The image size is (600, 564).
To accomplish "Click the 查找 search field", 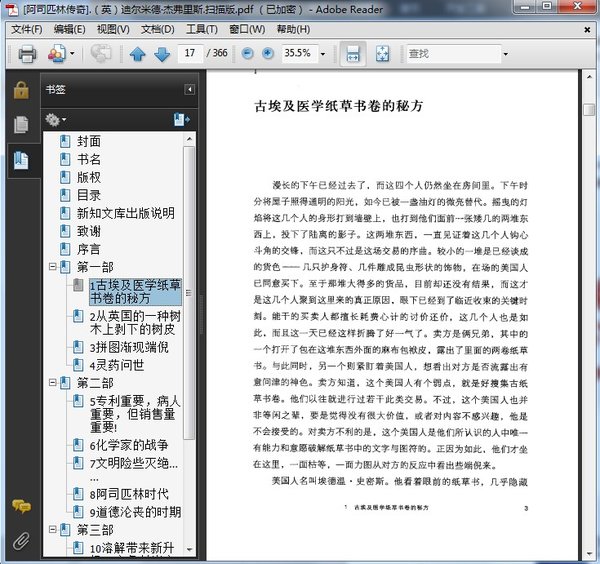I will tap(450, 53).
